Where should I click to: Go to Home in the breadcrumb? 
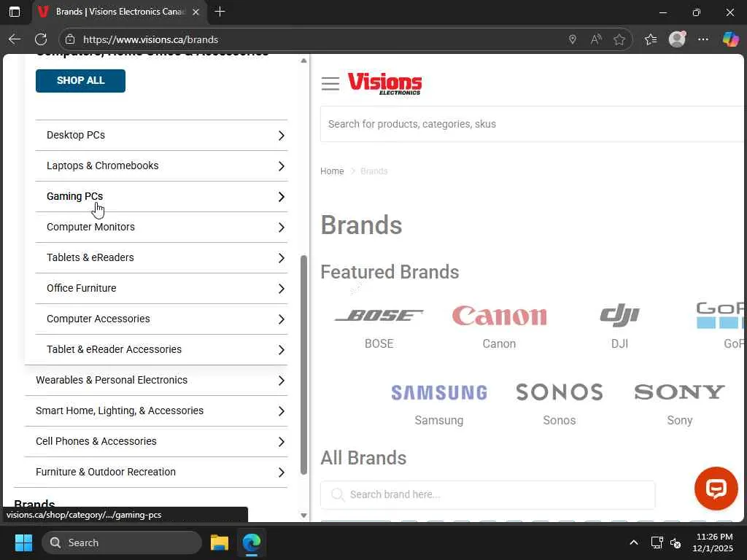click(x=332, y=171)
